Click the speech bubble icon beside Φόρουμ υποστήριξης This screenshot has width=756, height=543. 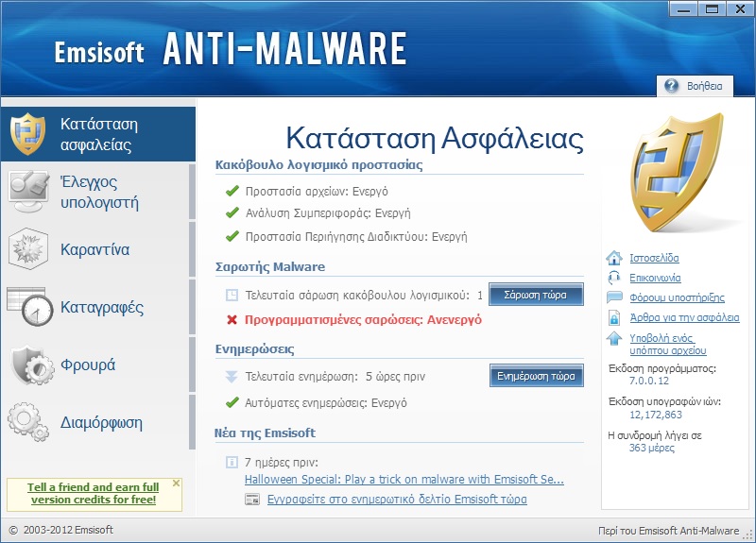[614, 297]
